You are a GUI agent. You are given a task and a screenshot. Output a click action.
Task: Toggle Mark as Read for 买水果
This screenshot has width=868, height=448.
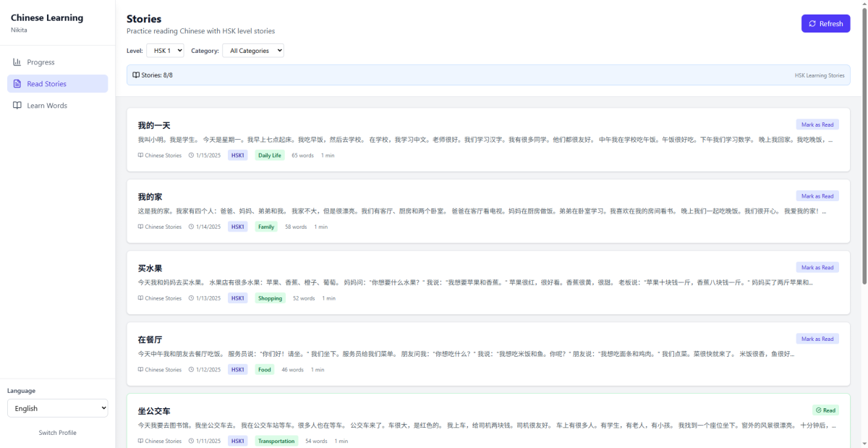817,267
